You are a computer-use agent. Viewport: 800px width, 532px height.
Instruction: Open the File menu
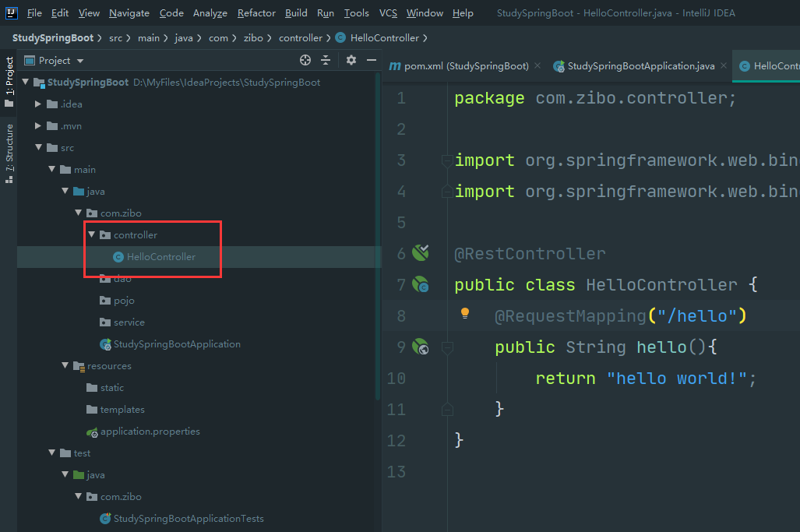click(x=34, y=12)
